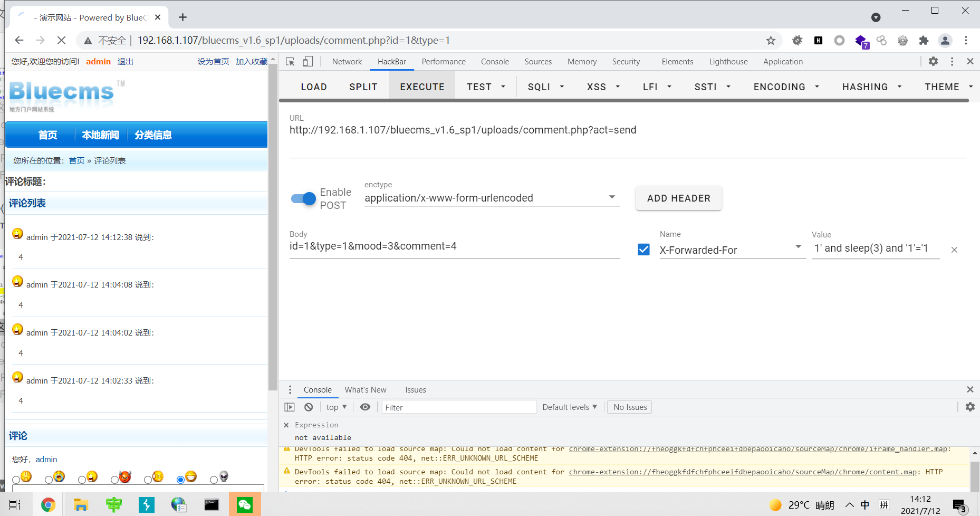This screenshot has height=516, width=980.
Task: Select the devil mood emoji radio button
Action: (x=114, y=480)
